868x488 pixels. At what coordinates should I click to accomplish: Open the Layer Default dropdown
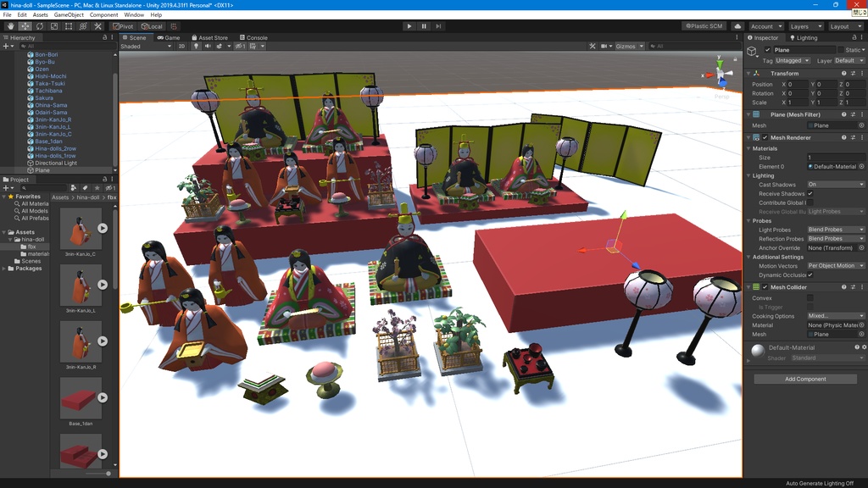[x=849, y=60]
